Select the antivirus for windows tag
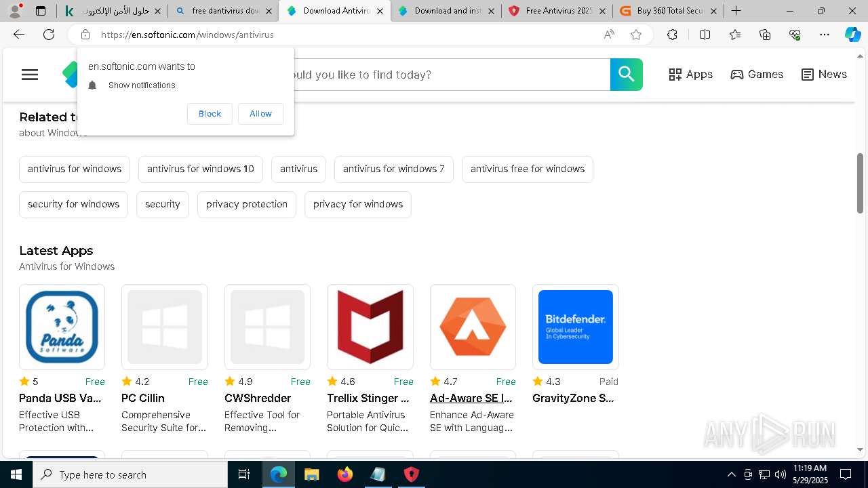 (75, 169)
